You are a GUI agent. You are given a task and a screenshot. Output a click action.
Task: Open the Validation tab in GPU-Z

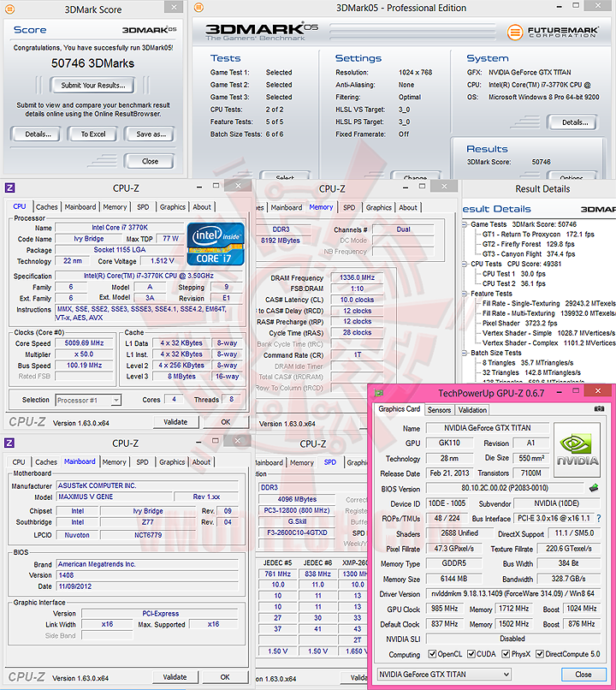[472, 410]
